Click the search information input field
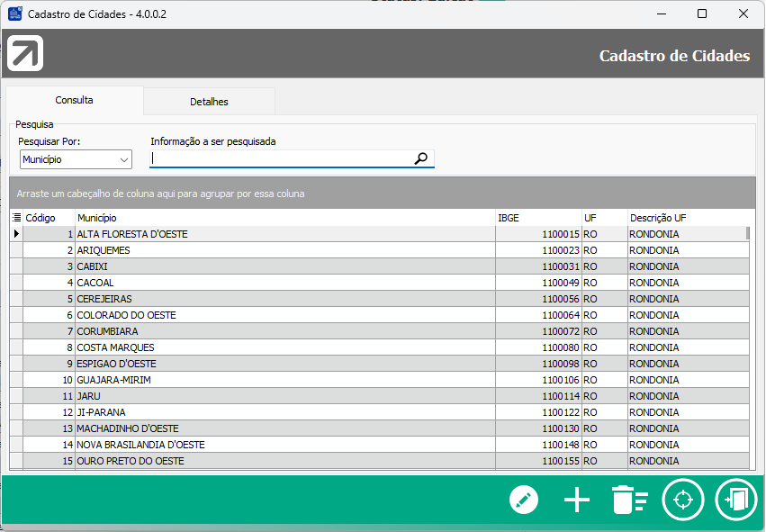 coord(281,159)
